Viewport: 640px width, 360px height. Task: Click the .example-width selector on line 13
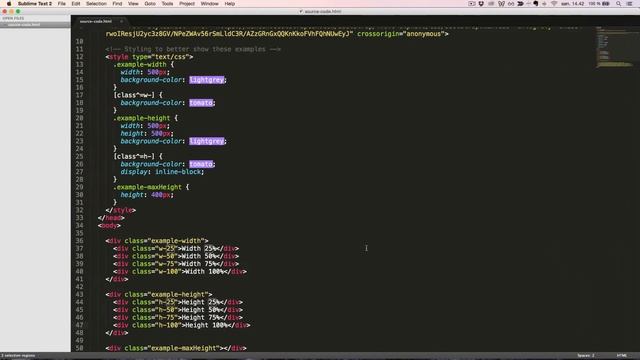click(140, 64)
